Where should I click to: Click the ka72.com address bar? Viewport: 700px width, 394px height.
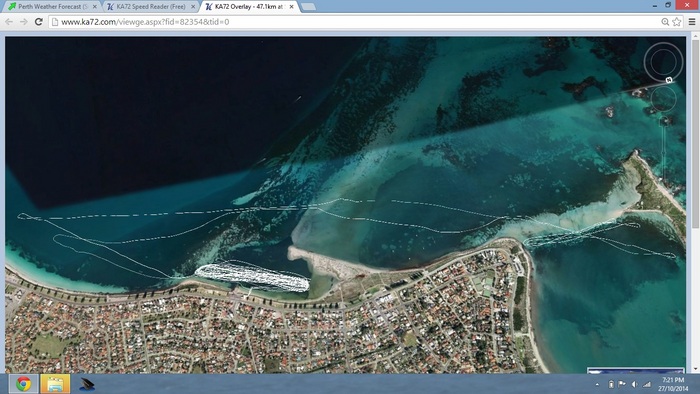pyautogui.click(x=355, y=22)
